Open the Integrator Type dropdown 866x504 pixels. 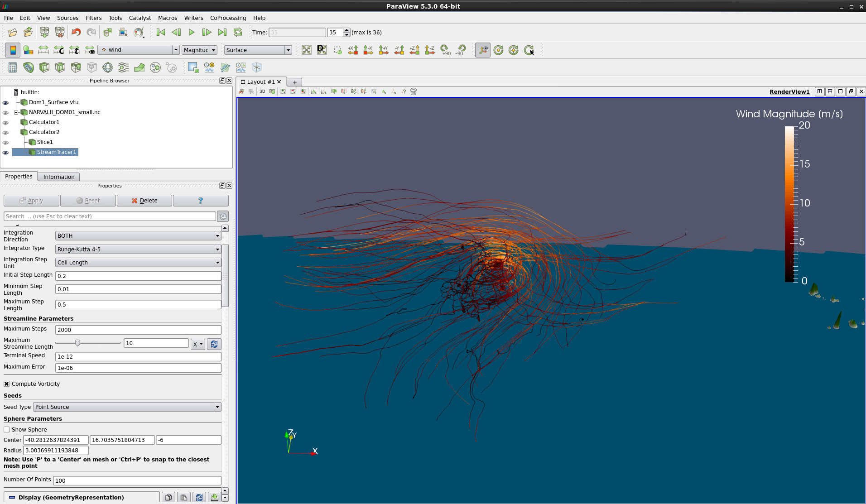click(x=138, y=250)
